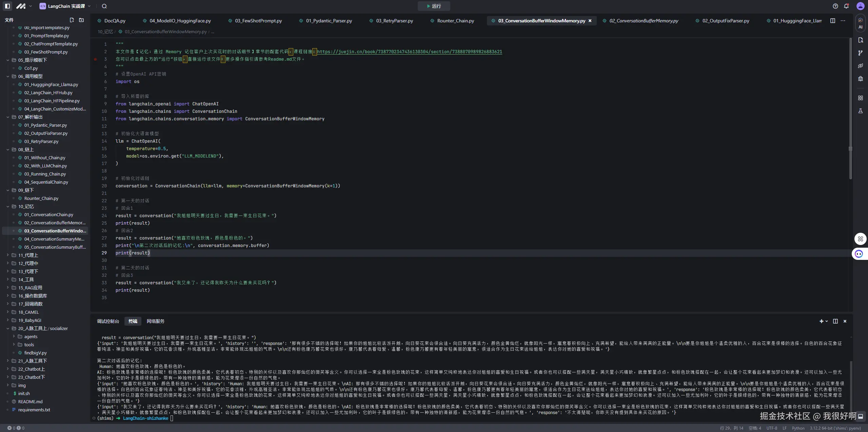This screenshot has width=868, height=432.
Task: Toggle the left sidebar panel visibility
Action: tap(7, 6)
